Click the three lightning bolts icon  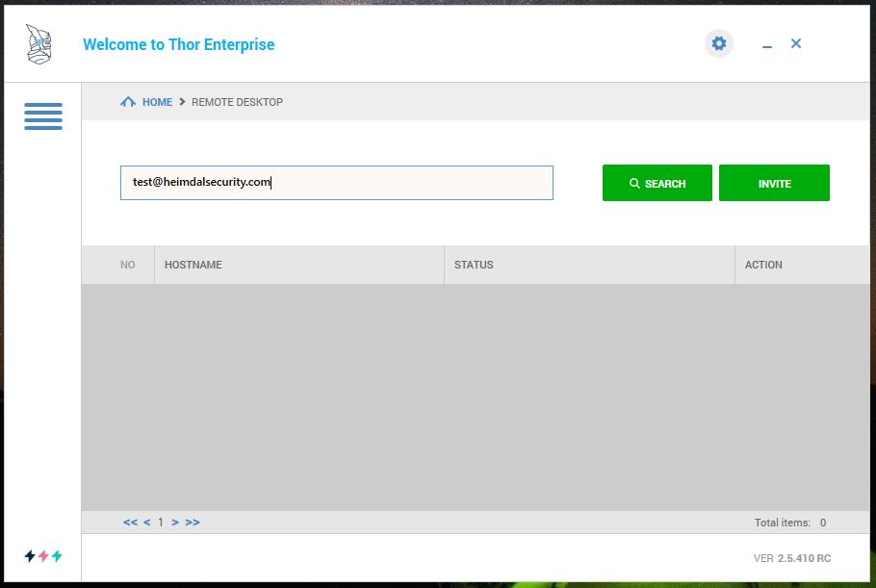[x=43, y=555]
